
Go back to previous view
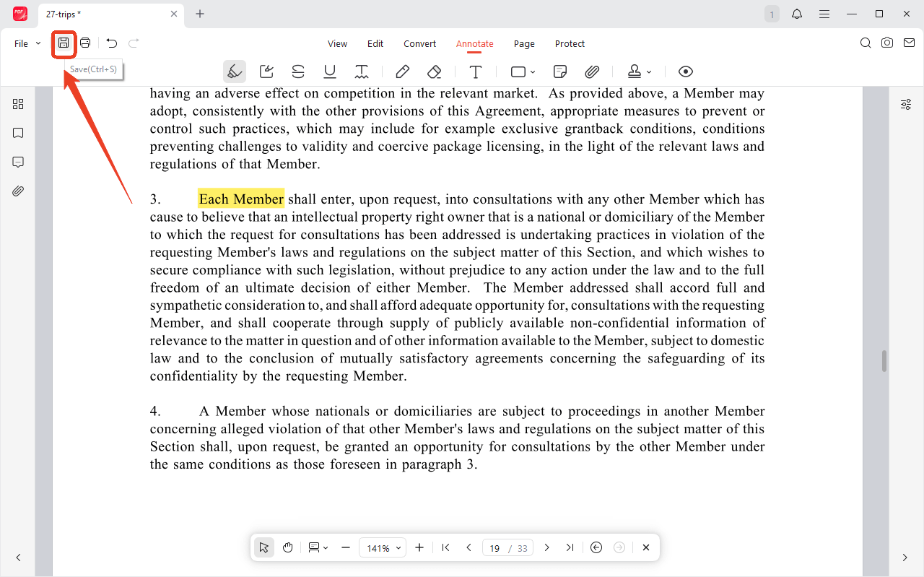pos(596,547)
